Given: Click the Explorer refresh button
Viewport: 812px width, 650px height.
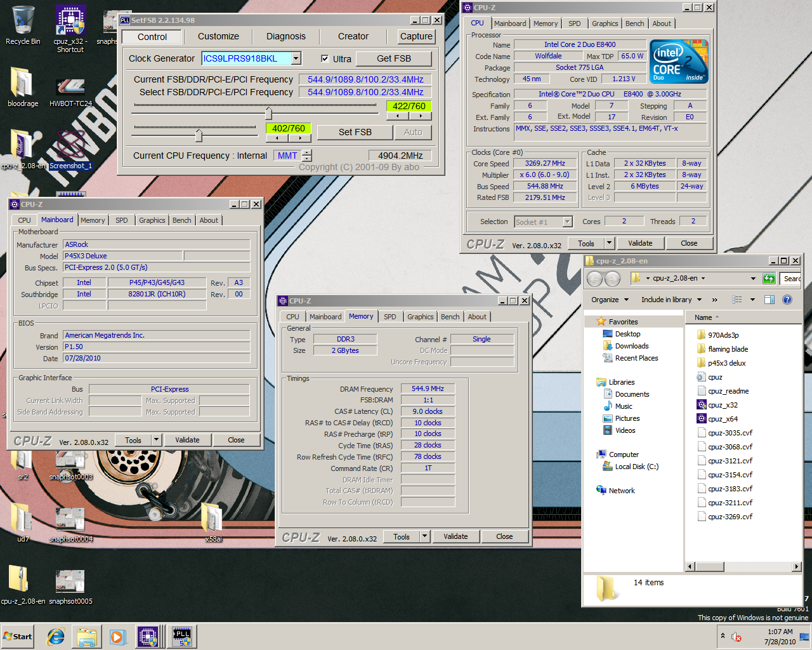Looking at the screenshot, I should click(769, 279).
